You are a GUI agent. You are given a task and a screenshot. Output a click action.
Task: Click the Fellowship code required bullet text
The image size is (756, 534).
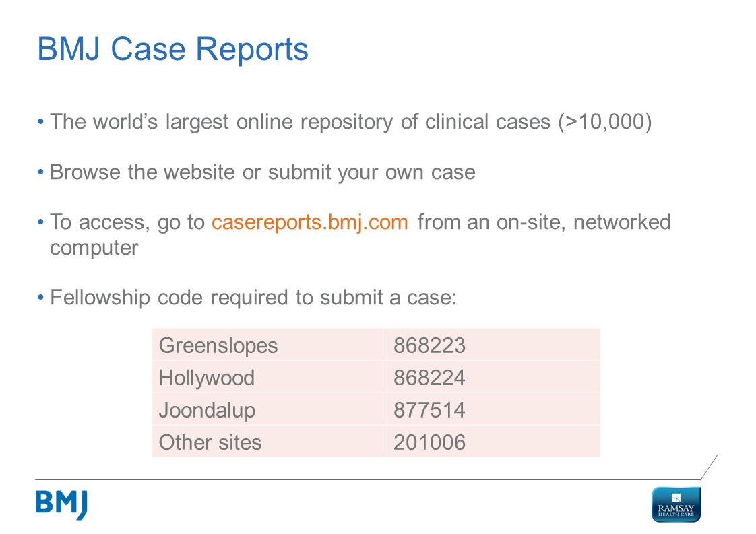click(253, 298)
